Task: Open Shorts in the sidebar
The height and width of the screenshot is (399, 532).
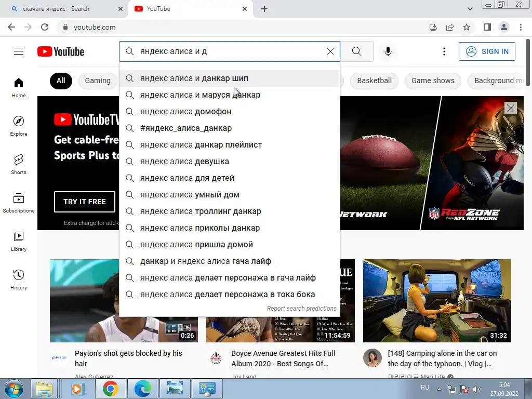Action: click(x=19, y=165)
